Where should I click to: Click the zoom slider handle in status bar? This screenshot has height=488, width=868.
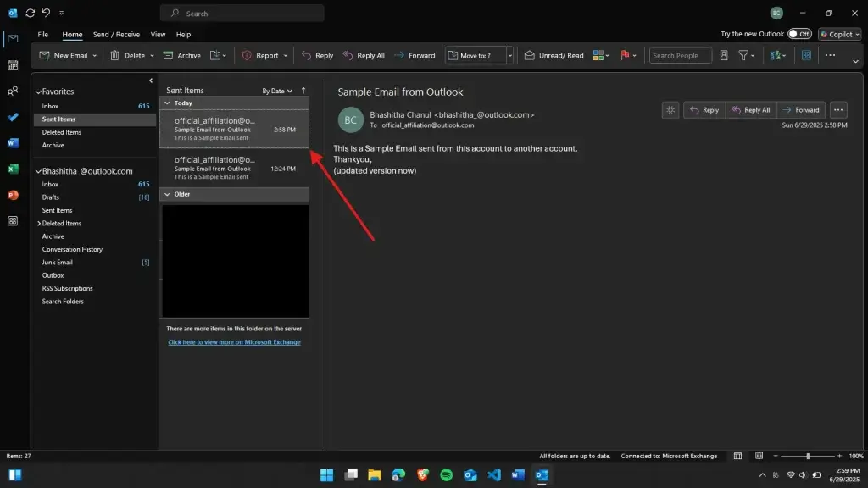808,456
